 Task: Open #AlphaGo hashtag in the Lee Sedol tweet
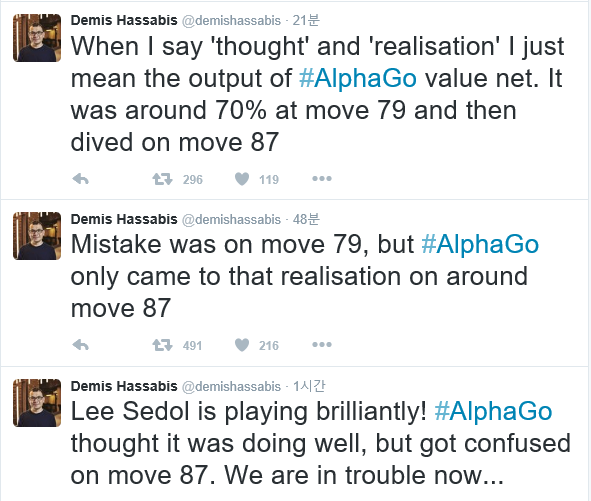click(x=493, y=411)
